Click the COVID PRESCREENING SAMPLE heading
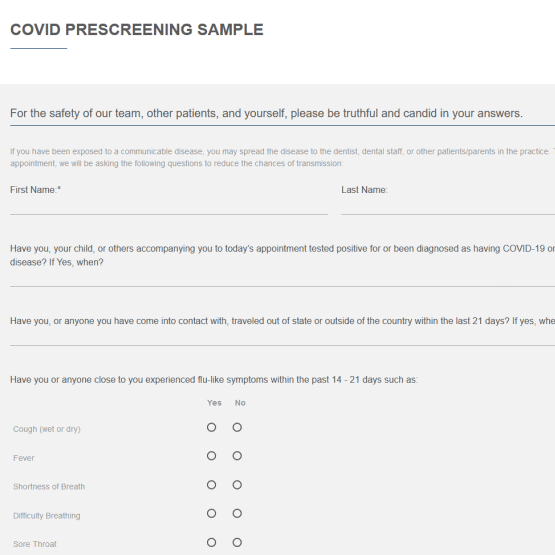 tap(137, 30)
